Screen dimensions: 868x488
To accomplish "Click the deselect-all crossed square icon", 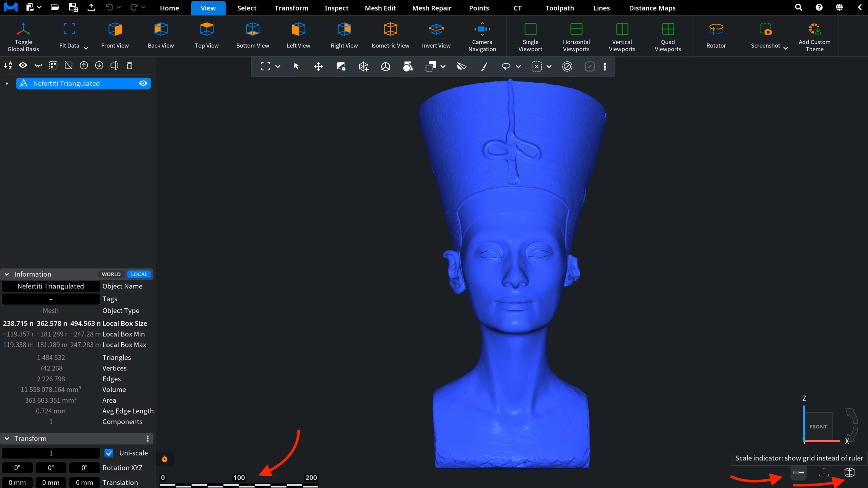I will (68, 65).
